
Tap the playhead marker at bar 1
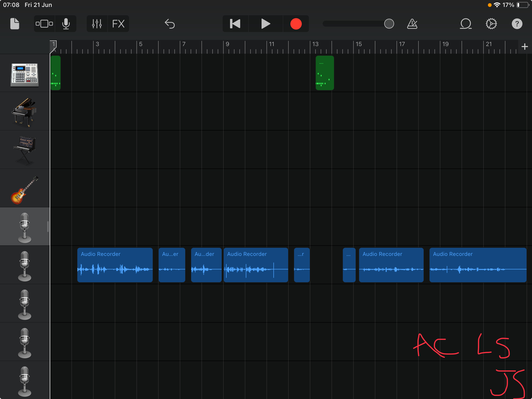(x=53, y=47)
